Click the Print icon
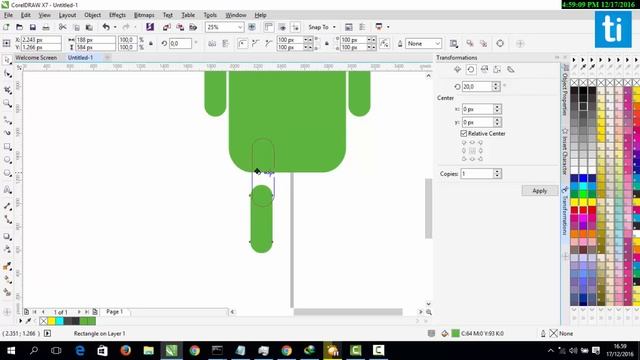 pos(46,27)
